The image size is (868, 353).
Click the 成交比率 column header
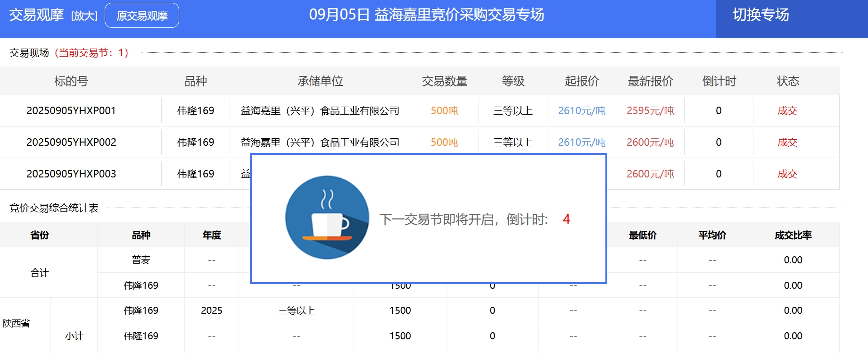pyautogui.click(x=793, y=235)
